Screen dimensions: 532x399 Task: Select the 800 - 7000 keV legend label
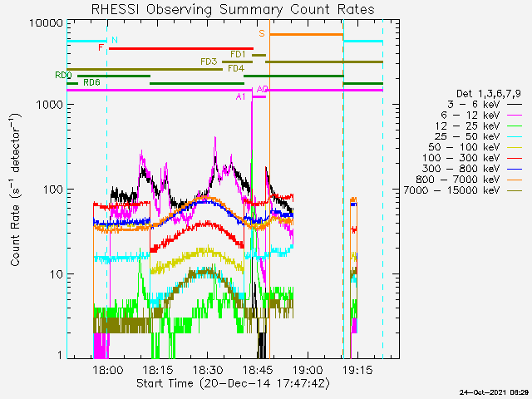click(x=458, y=180)
